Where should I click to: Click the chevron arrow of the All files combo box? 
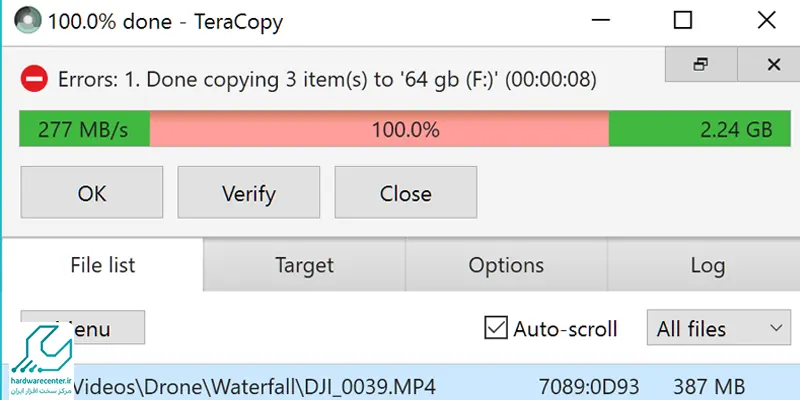point(776,328)
